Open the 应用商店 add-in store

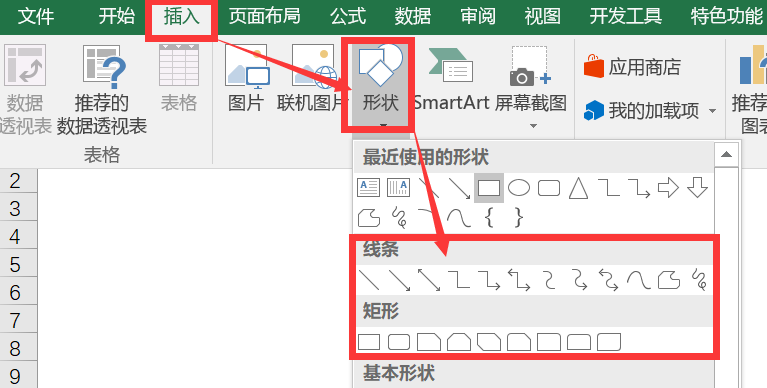[632, 67]
